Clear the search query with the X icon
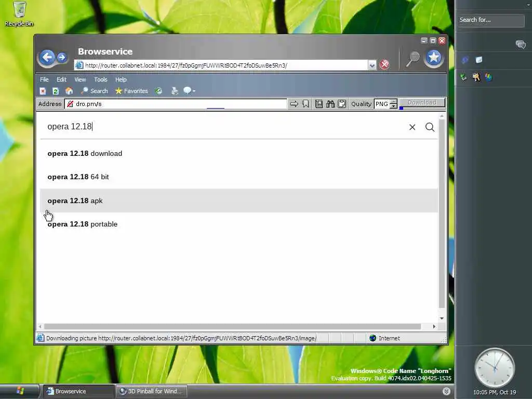Screen dimensions: 532x399 [x=412, y=127]
